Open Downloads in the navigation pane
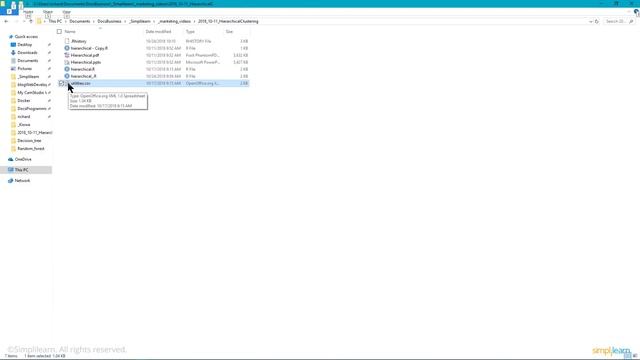640x360 pixels. tap(27, 53)
